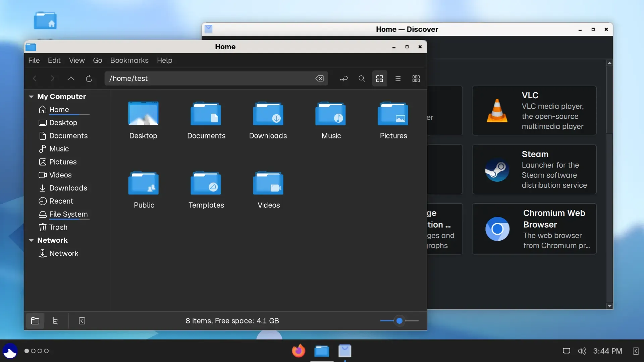Select the Documents folder icon
Screen dimensions: 644x362
point(206,113)
